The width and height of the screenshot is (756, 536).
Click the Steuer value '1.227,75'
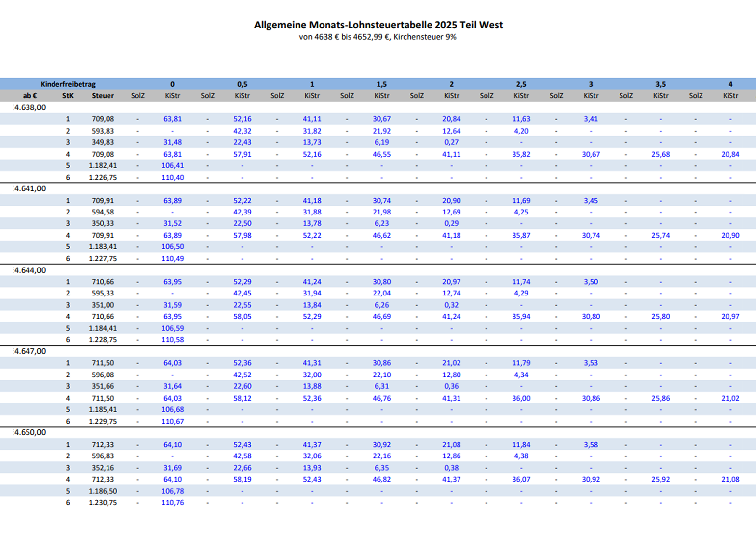click(x=103, y=258)
